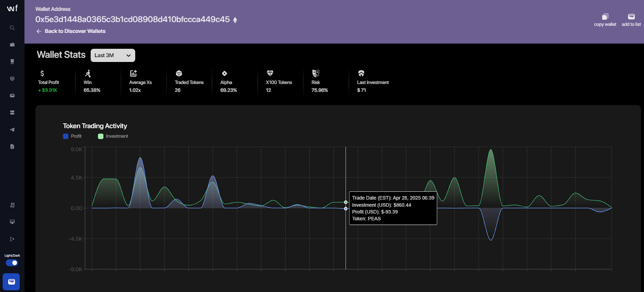
Task: Click the wallet address text
Action: click(132, 19)
